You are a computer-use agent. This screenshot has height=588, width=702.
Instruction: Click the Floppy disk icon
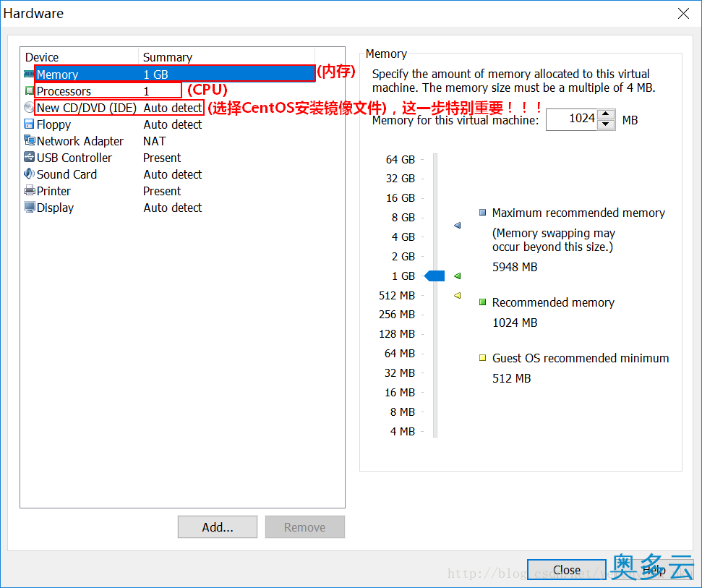click(29, 124)
